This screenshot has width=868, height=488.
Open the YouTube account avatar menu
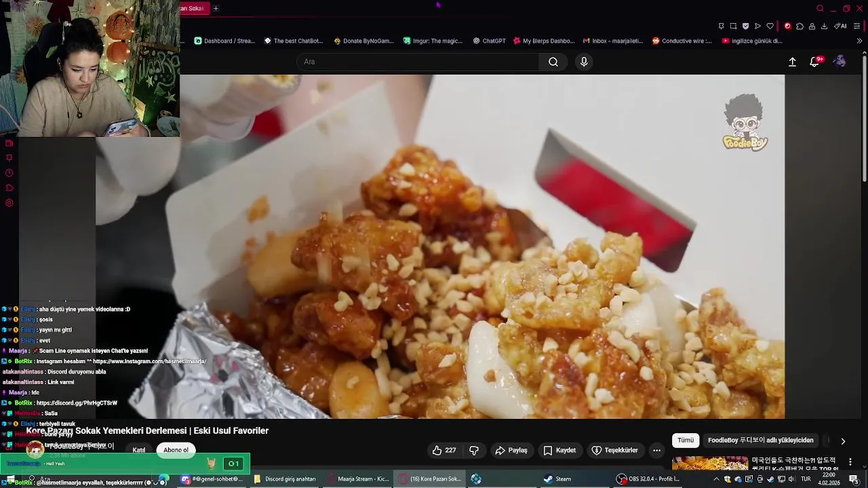(840, 62)
